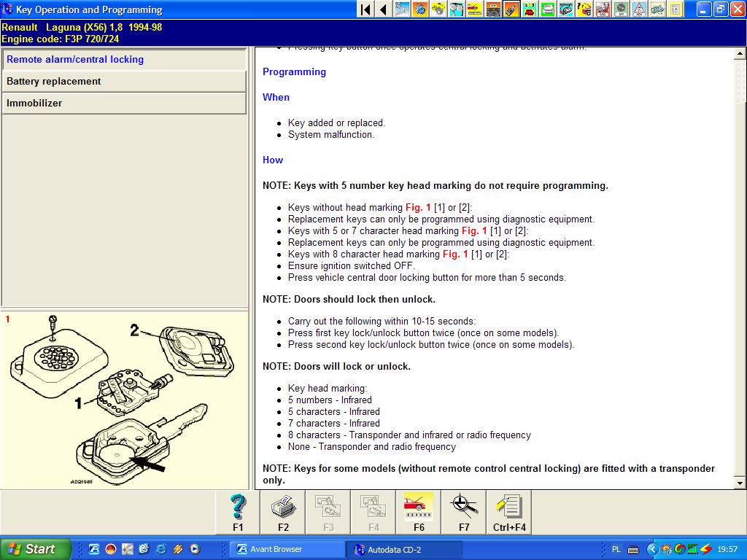The width and height of the screenshot is (747, 560).
Task: Switch to the Battery replacement section
Action: click(x=124, y=82)
